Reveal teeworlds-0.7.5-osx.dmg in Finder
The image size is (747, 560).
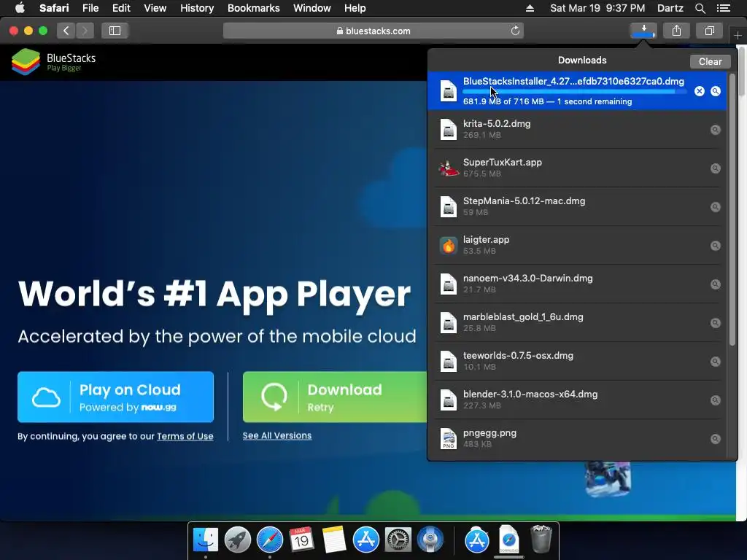716,362
